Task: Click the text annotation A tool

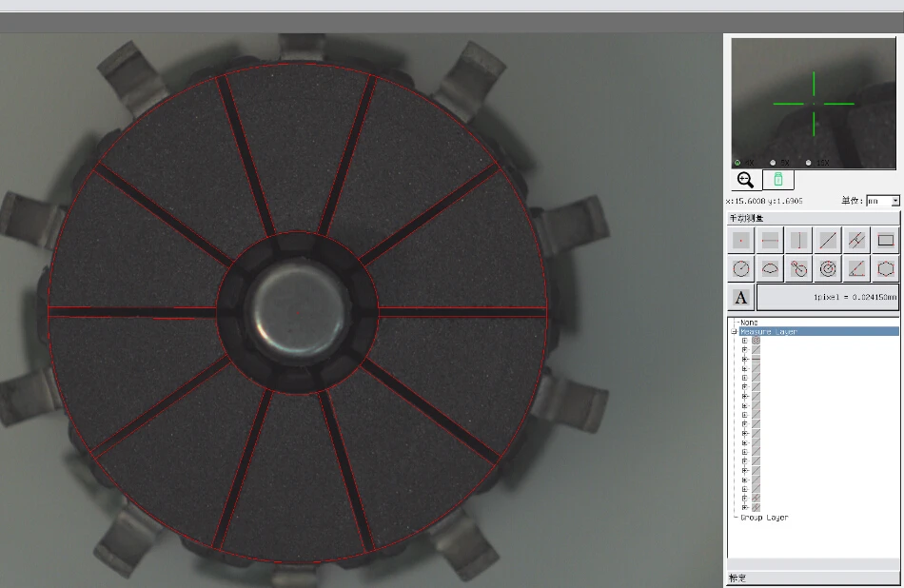Action: (x=741, y=298)
